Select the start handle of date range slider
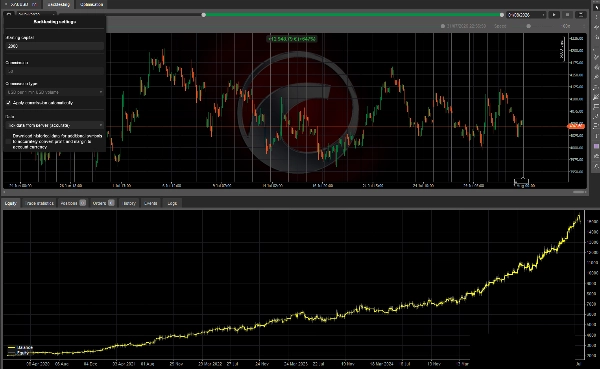 204,15
